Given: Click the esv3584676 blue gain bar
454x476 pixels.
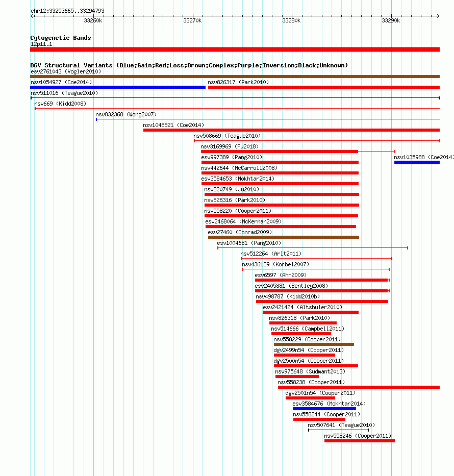Looking at the screenshot, I should 324,409.
